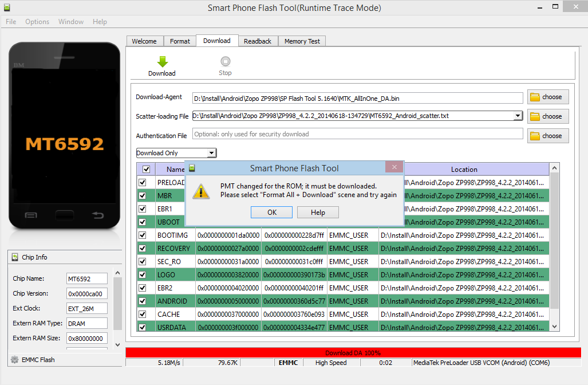Uncheck the RECOVERY row checkbox

143,249
